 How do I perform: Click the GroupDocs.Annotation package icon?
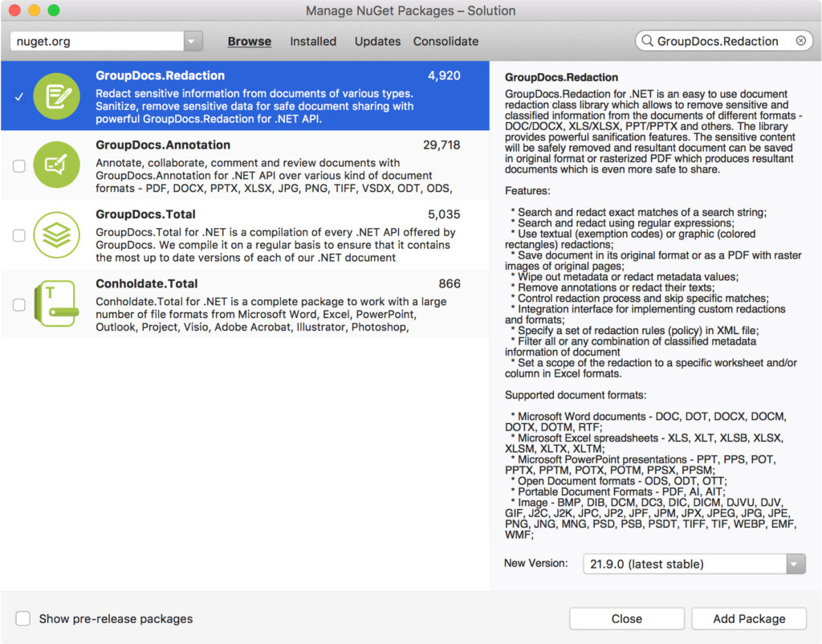56,166
